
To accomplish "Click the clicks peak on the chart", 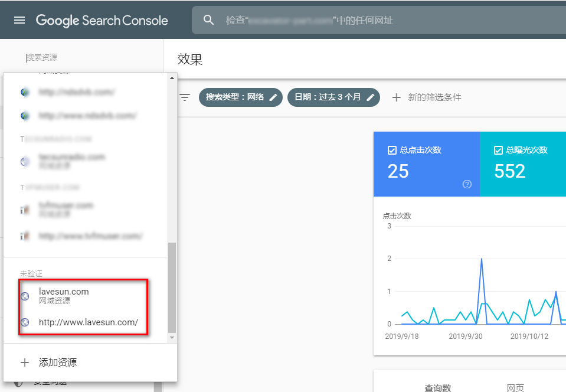I will 482,259.
